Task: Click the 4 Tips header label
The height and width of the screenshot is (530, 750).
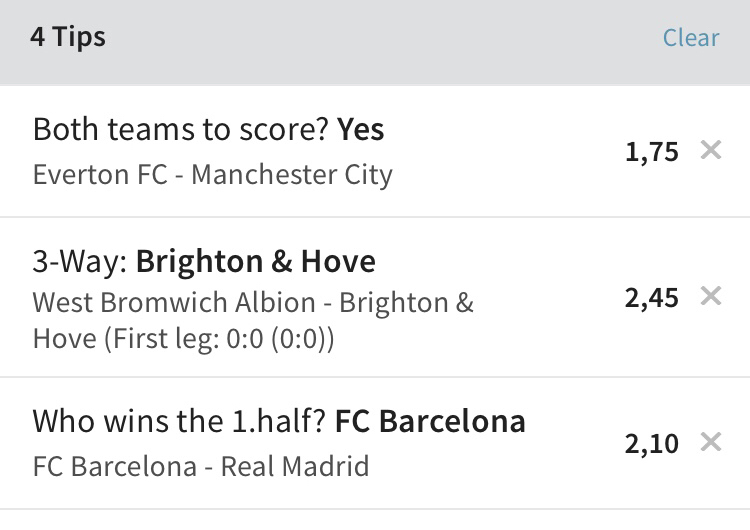Action: [68, 38]
